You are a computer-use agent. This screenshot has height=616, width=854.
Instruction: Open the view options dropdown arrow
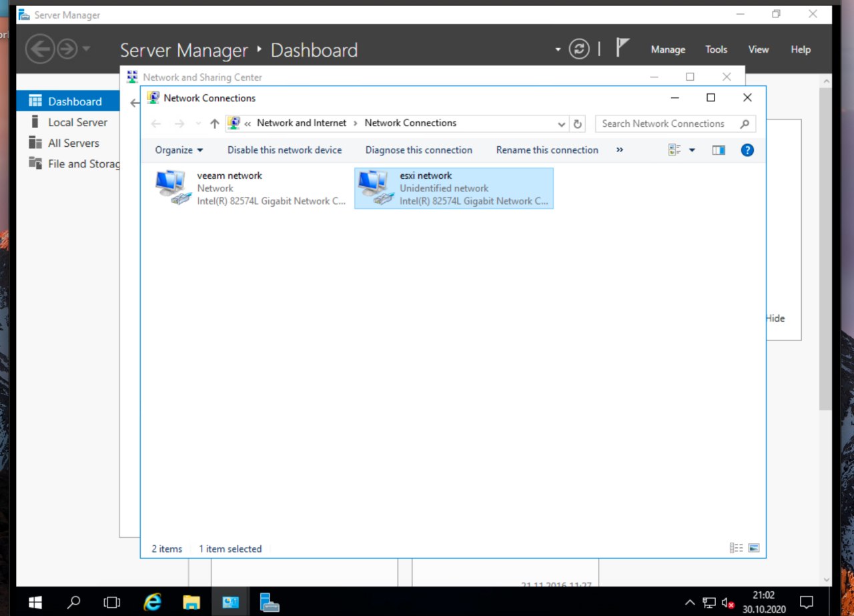pos(692,150)
